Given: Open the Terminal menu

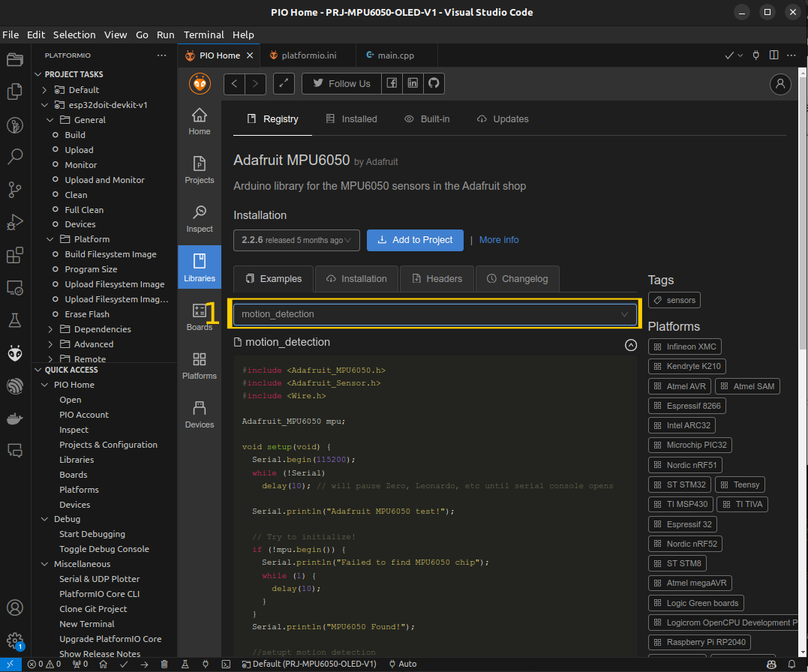Looking at the screenshot, I should coord(203,34).
